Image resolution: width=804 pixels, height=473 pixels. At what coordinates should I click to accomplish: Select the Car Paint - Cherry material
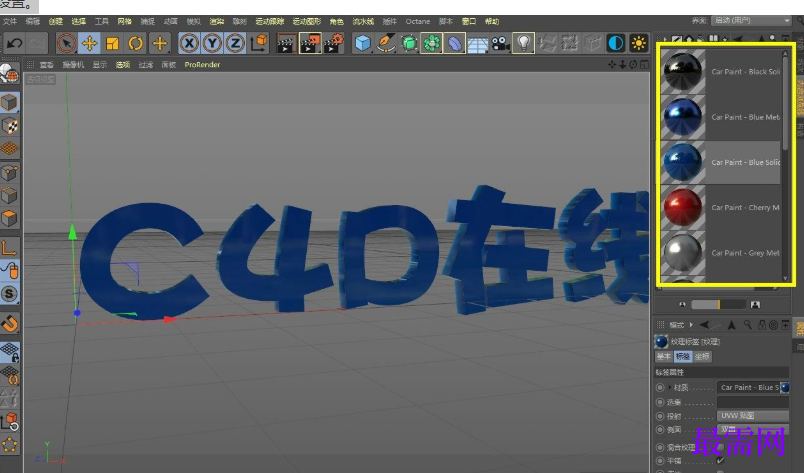click(720, 207)
